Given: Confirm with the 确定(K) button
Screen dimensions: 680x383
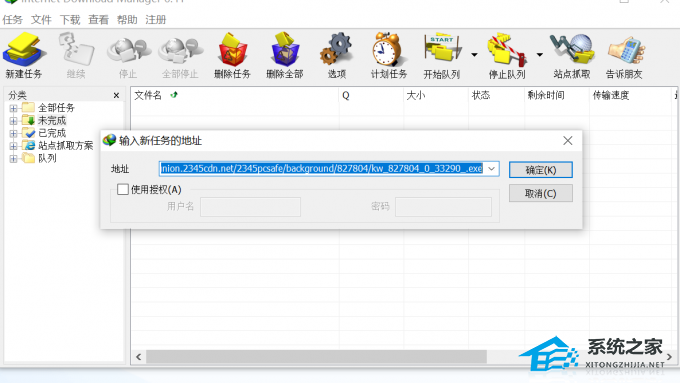Looking at the screenshot, I should pos(541,170).
